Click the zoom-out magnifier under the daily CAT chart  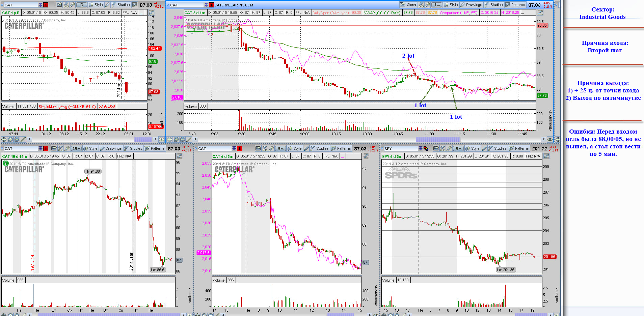point(17,139)
